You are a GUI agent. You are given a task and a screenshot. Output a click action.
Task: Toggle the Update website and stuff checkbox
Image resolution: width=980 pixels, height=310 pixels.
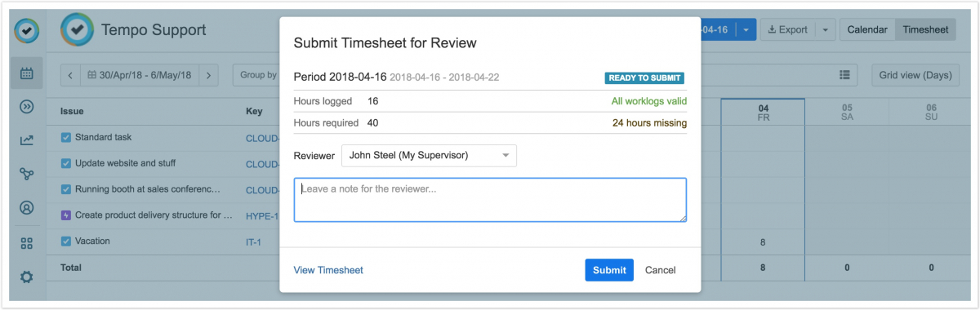pyautogui.click(x=66, y=163)
